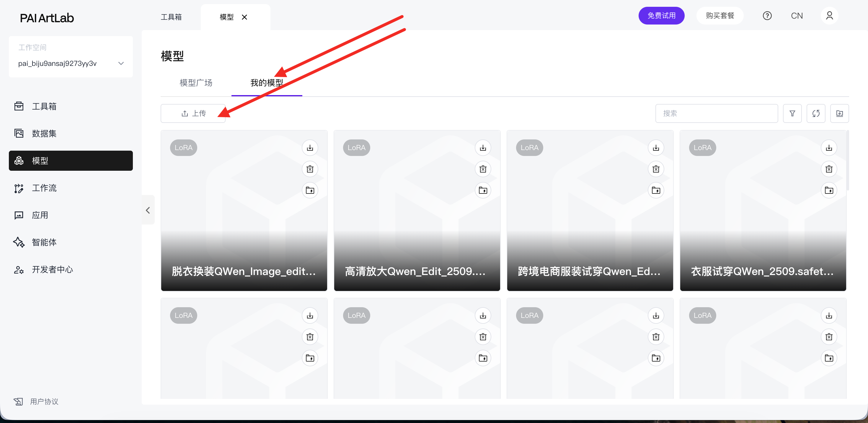The height and width of the screenshot is (423, 868).
Task: Click the filter funnel icon
Action: click(792, 113)
